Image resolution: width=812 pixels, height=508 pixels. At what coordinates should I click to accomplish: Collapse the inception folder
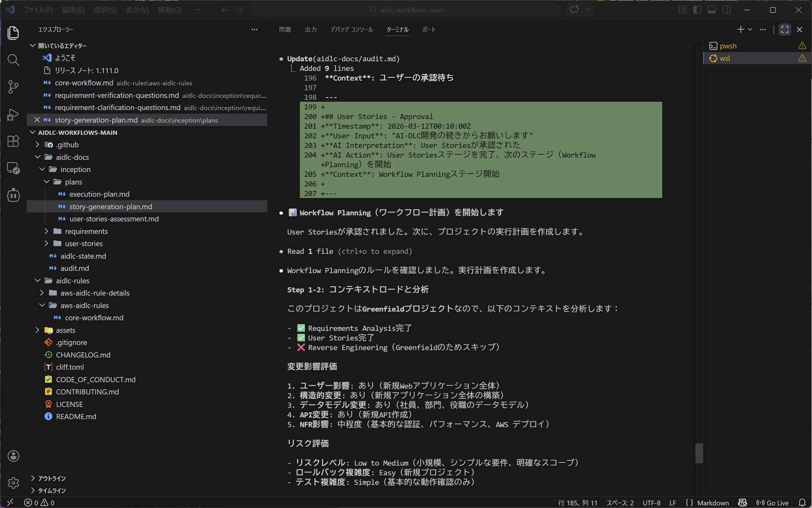click(147, 169)
